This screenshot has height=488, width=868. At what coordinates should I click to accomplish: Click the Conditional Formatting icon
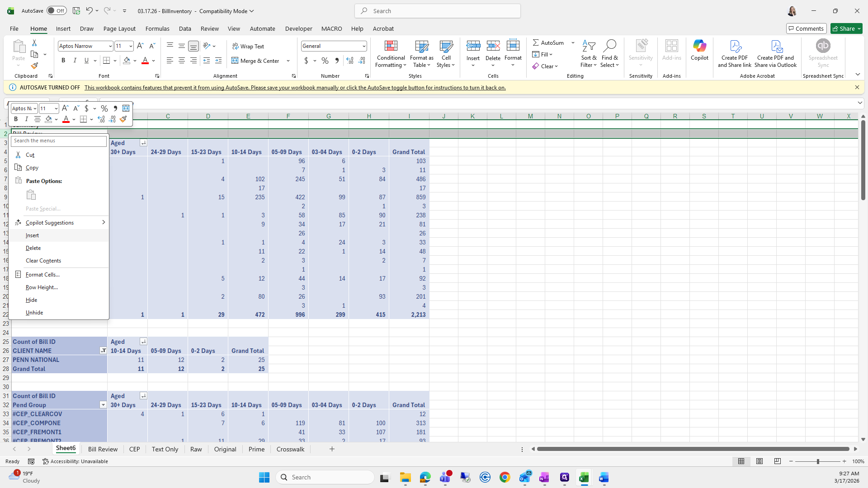pos(391,46)
